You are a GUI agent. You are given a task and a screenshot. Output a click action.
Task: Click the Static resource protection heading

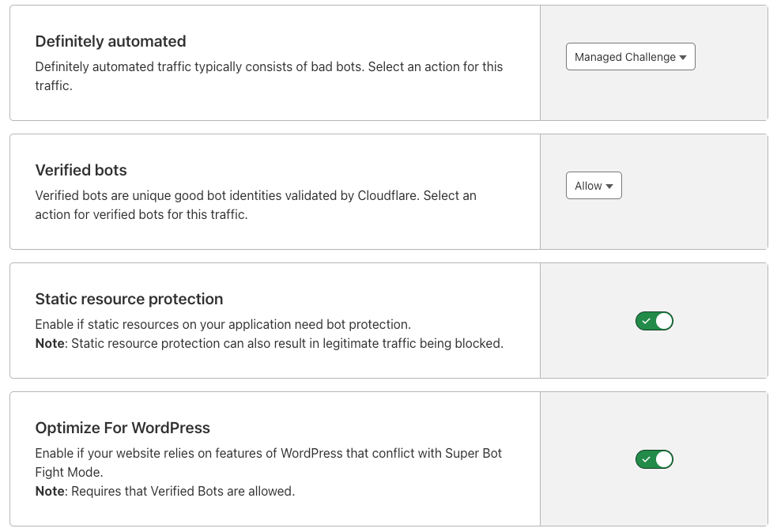(129, 299)
